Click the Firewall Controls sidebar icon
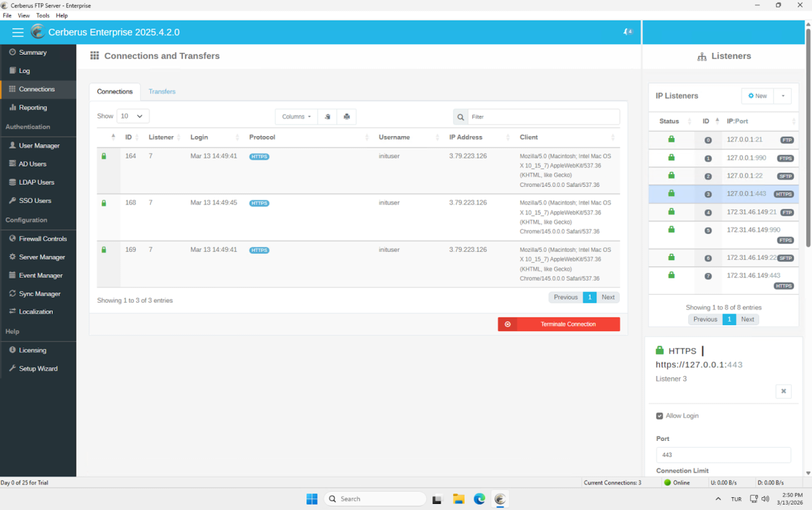 12,238
